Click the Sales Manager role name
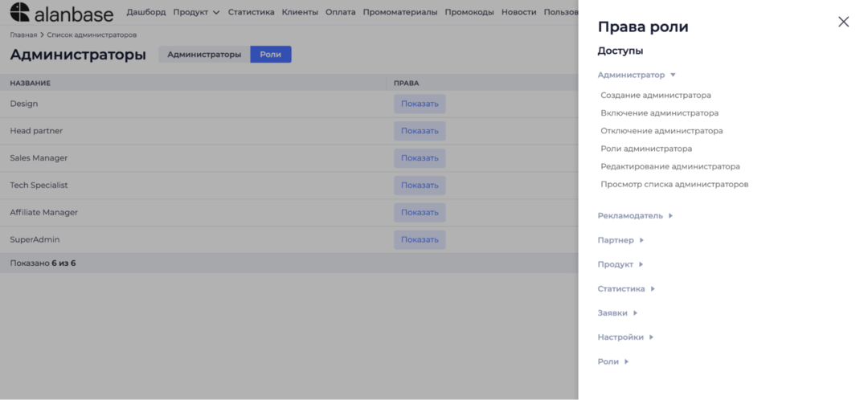 [x=39, y=157]
